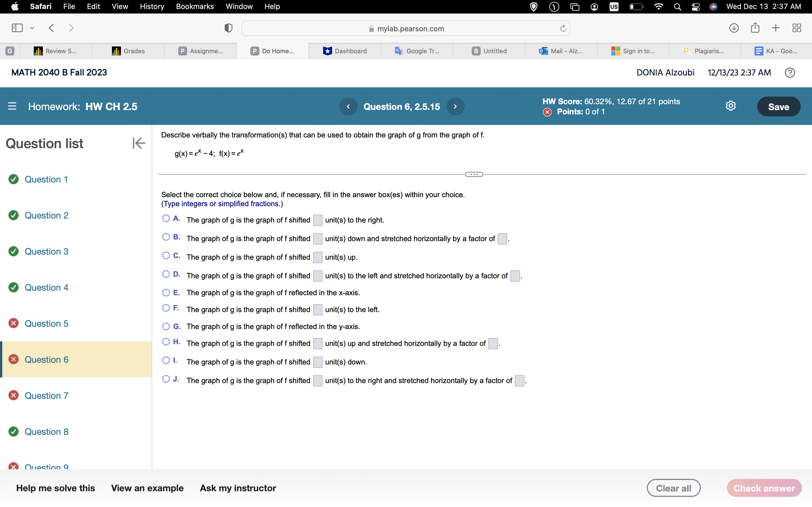Select answer choice C radio button
Screen dimensions: 812x507
(x=166, y=256)
